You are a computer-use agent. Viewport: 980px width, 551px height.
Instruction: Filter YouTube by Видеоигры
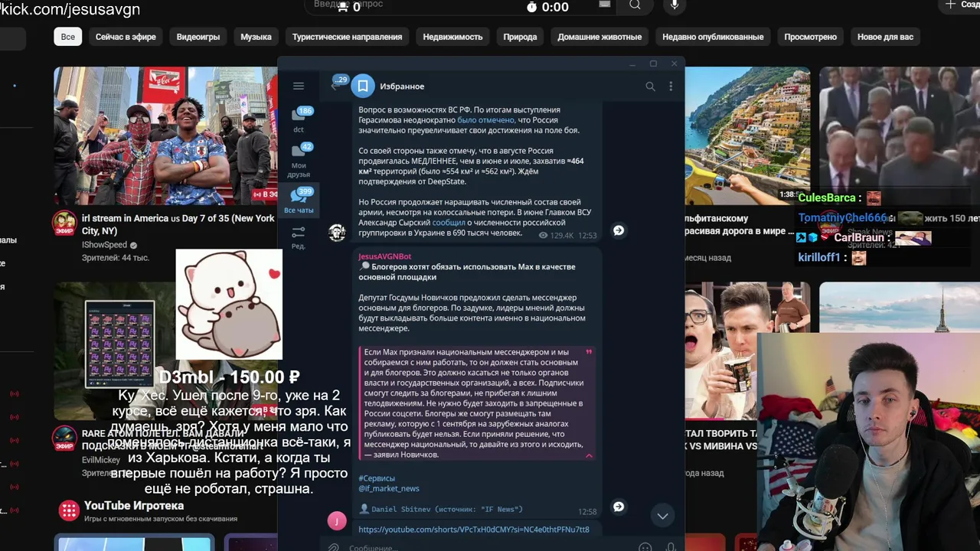tap(198, 37)
